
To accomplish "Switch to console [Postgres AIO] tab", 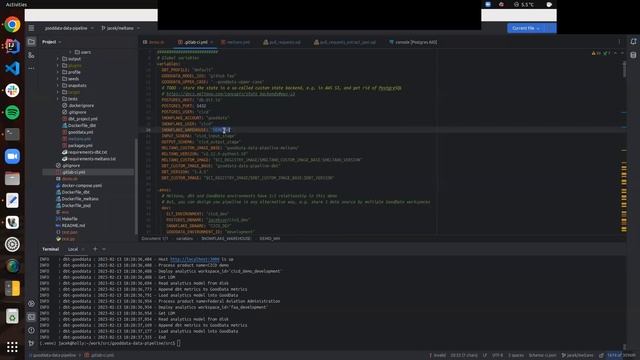I will [x=413, y=42].
